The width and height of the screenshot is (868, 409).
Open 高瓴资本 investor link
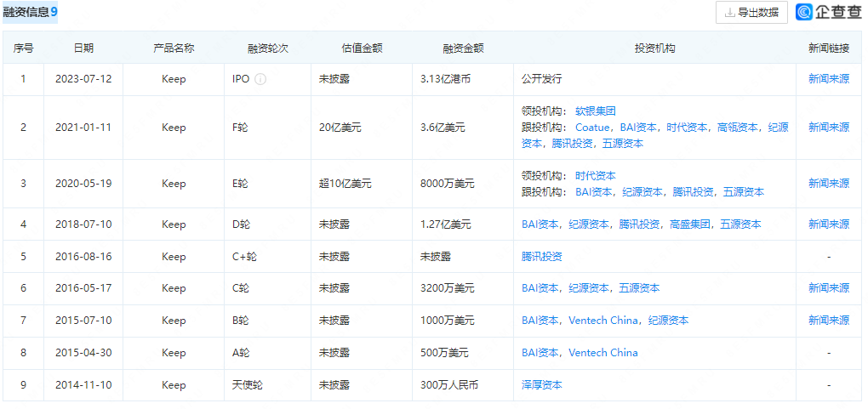[738, 128]
